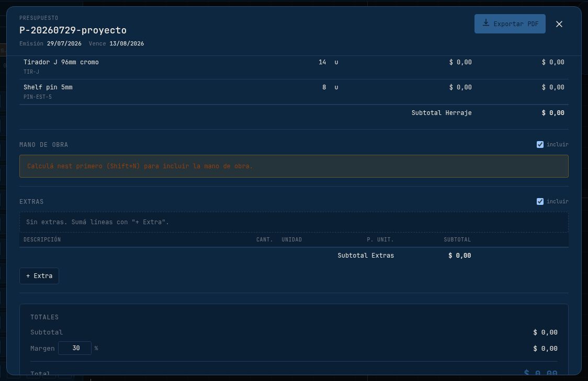The image size is (588, 381).
Task: Click the Subtotal amount under Totales
Action: [545, 332]
